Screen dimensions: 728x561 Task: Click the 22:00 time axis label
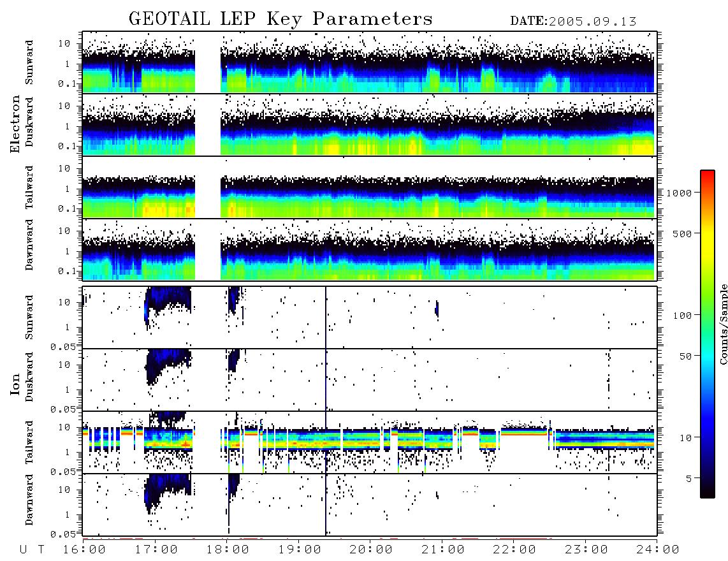(x=515, y=550)
